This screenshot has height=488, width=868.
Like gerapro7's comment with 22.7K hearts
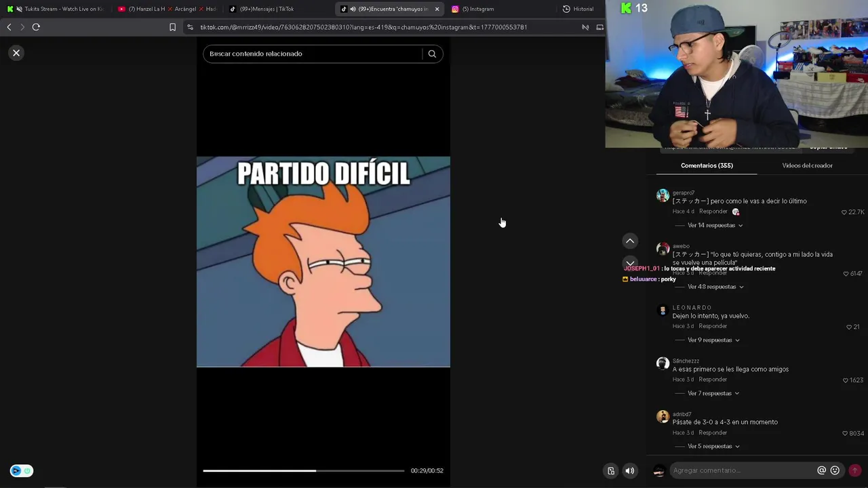pyautogui.click(x=844, y=212)
